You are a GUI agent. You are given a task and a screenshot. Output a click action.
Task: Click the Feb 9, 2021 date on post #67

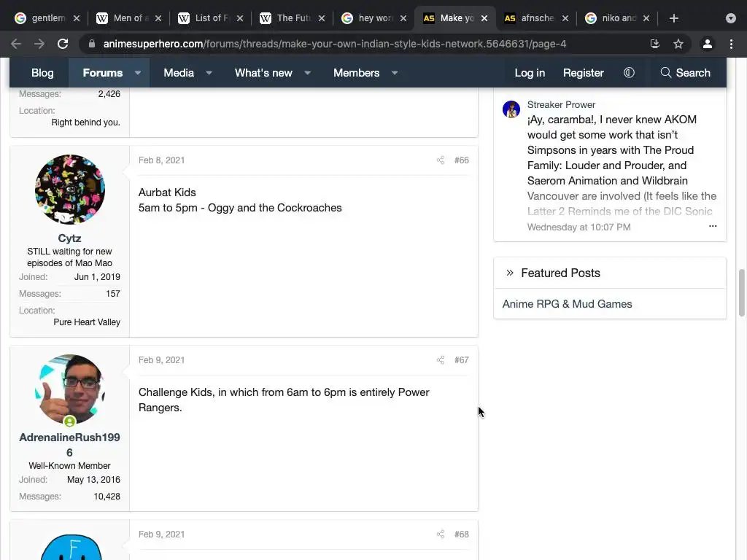tap(161, 360)
